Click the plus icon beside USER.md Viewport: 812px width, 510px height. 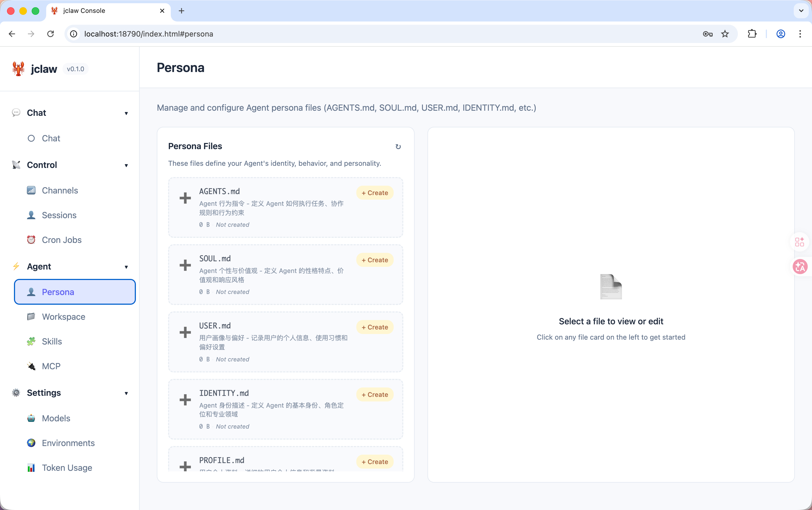coord(185,332)
